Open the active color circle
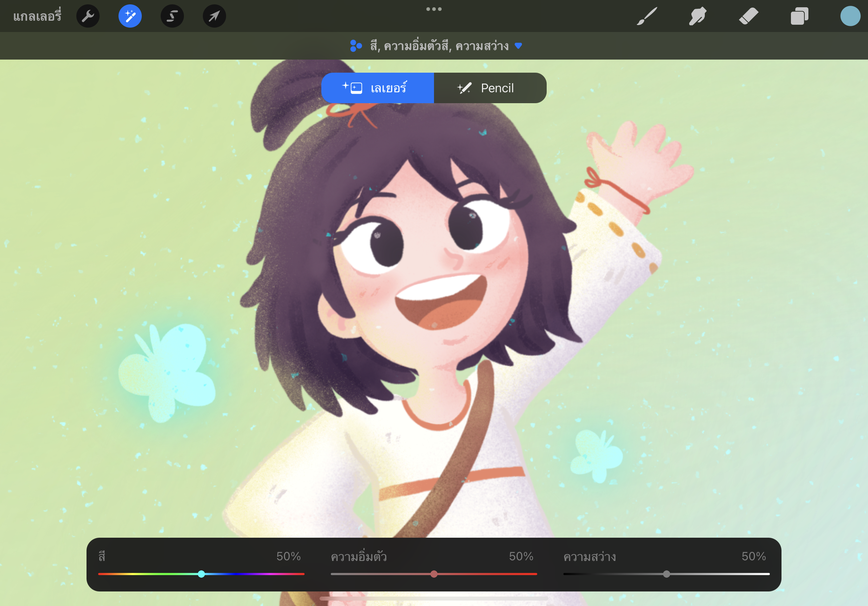 coord(850,16)
